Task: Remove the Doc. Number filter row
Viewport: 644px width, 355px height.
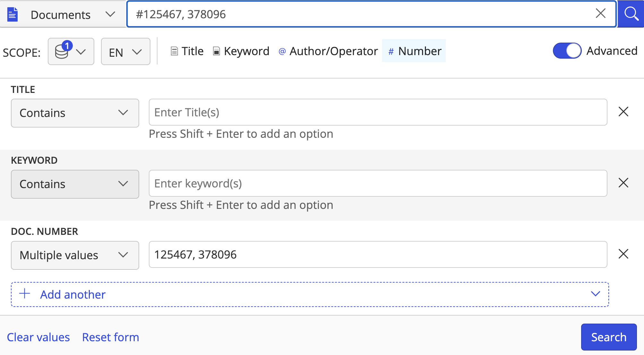Action: 623,254
